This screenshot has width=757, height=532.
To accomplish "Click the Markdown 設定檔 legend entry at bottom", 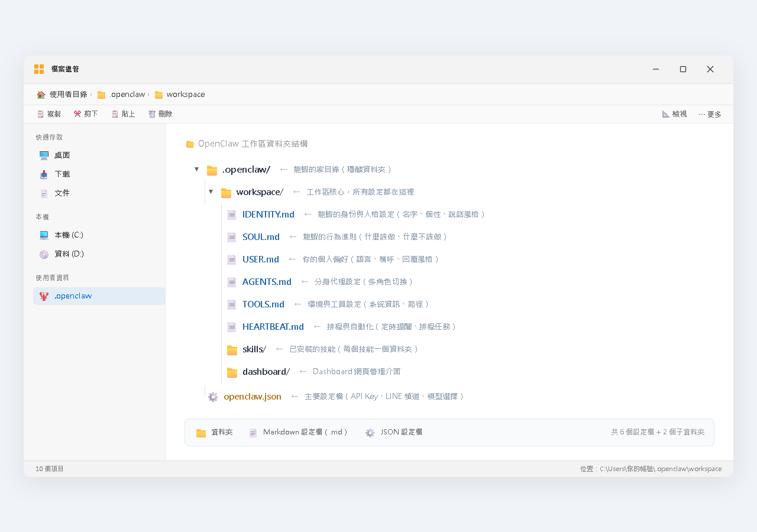I will tap(299, 432).
